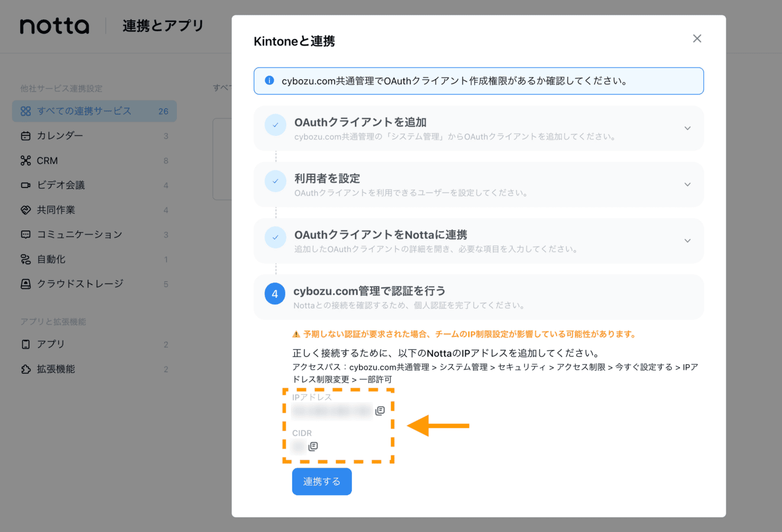Select すべての連携サービス in sidebar

94,111
